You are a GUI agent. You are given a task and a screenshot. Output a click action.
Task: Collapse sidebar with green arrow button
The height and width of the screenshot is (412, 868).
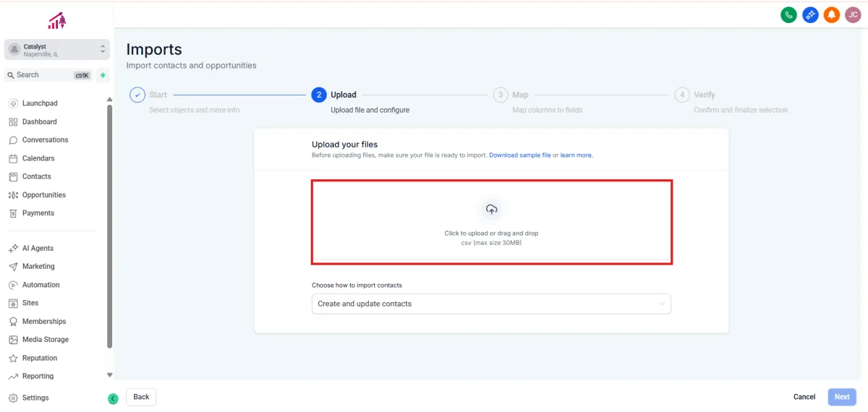113,398
